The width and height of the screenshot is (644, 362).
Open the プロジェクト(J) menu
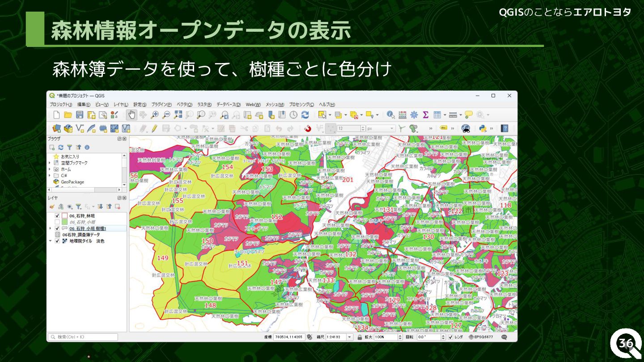tap(61, 105)
